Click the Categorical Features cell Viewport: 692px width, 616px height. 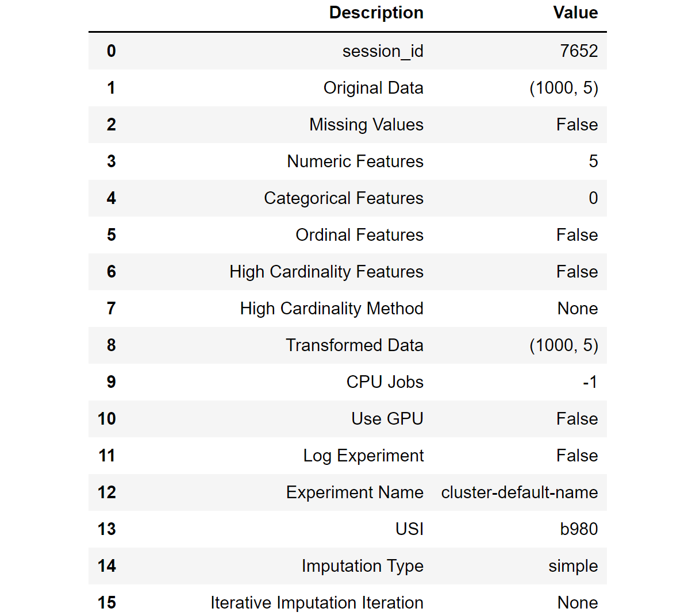coord(343,198)
